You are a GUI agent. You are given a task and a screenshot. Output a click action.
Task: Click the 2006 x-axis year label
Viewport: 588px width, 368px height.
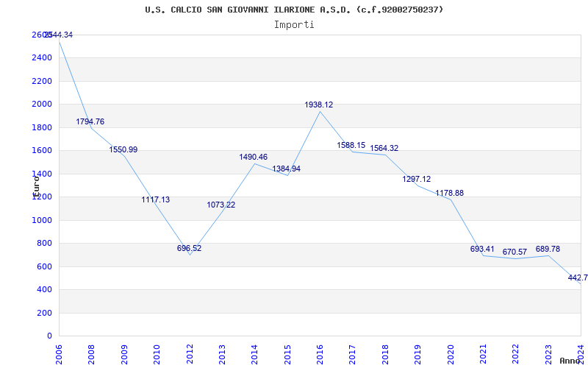59,354
